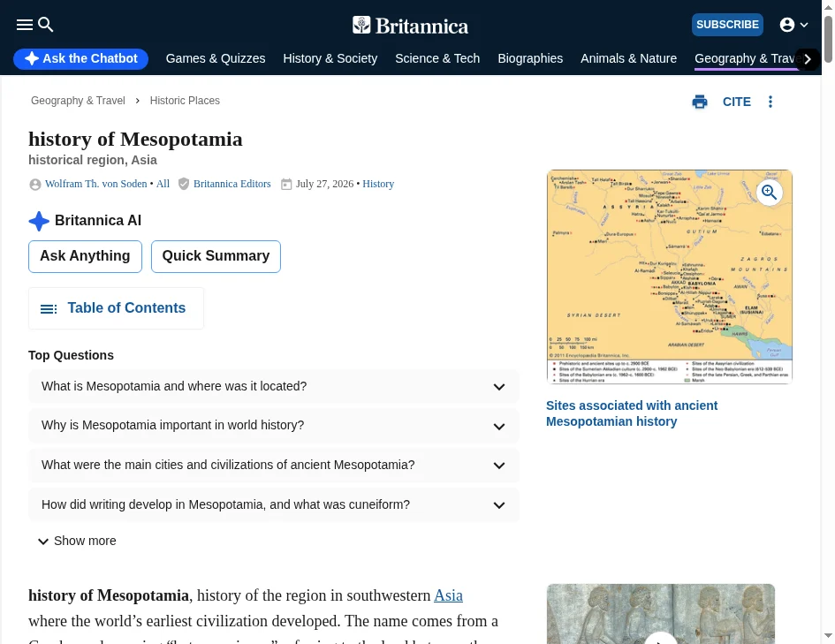Click the search magnifier icon
Screen dimensions: 835x644
(x=46, y=25)
